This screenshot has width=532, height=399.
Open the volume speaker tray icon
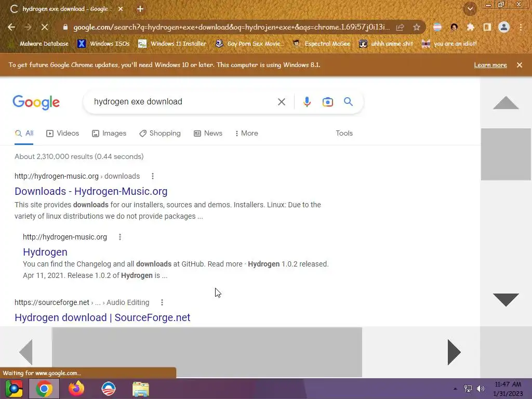point(481,389)
